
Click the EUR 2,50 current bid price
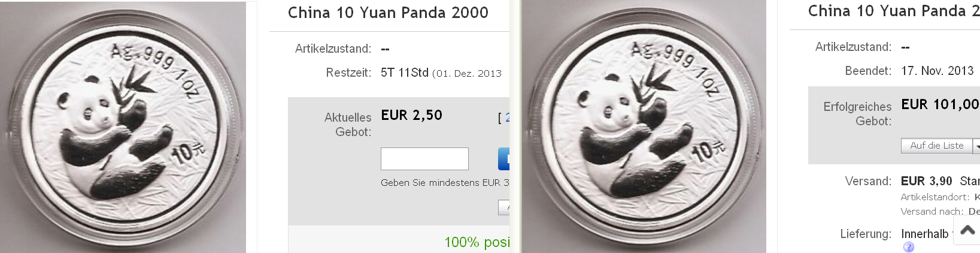coord(411,115)
